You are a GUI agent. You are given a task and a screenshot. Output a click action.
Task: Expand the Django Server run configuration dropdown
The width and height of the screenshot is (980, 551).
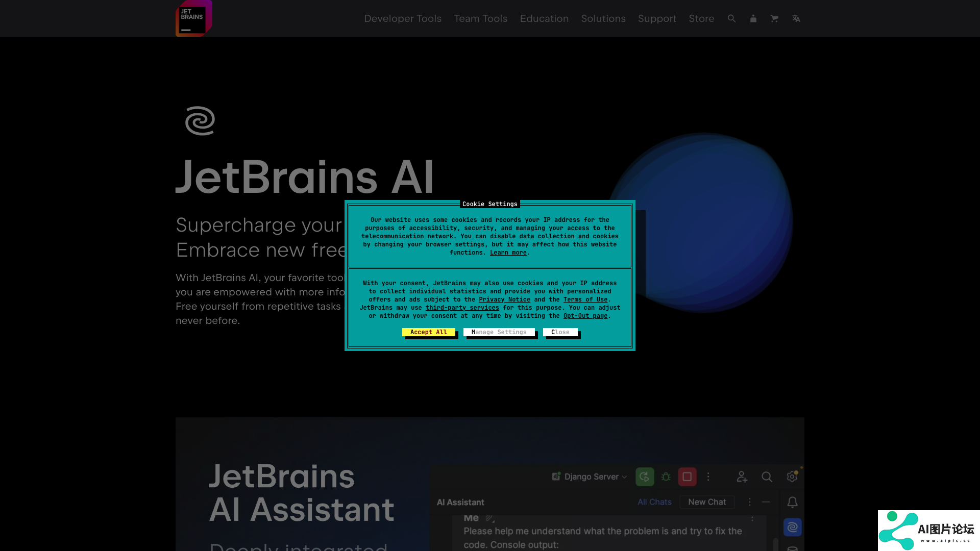tap(590, 477)
